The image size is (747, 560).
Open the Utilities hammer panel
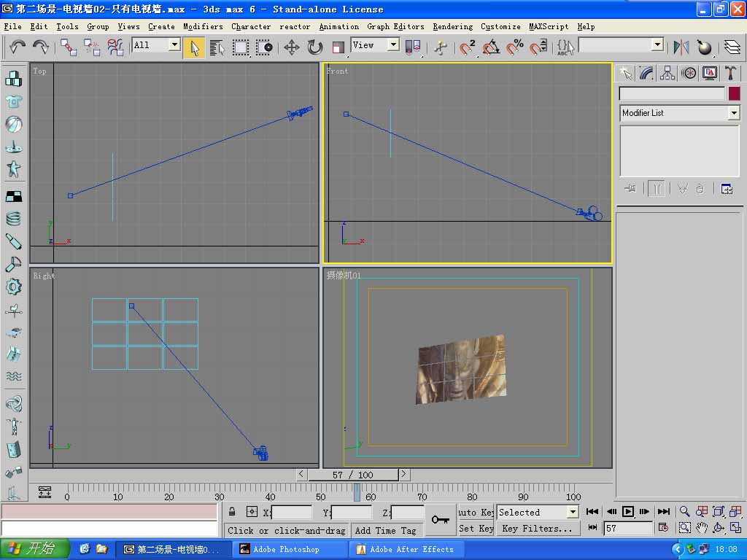[731, 74]
